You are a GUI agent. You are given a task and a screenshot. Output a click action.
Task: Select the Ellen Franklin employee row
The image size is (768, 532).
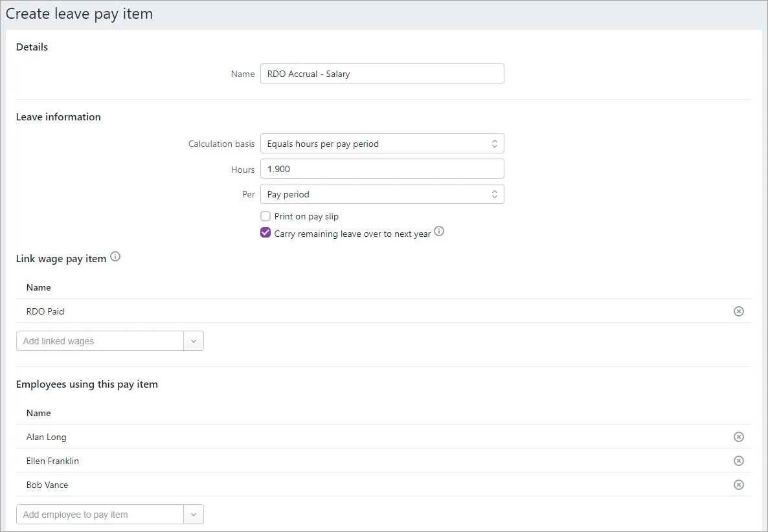(x=383, y=461)
